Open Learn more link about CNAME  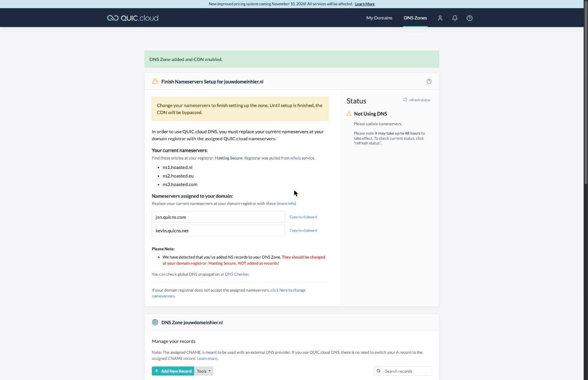coord(207,359)
